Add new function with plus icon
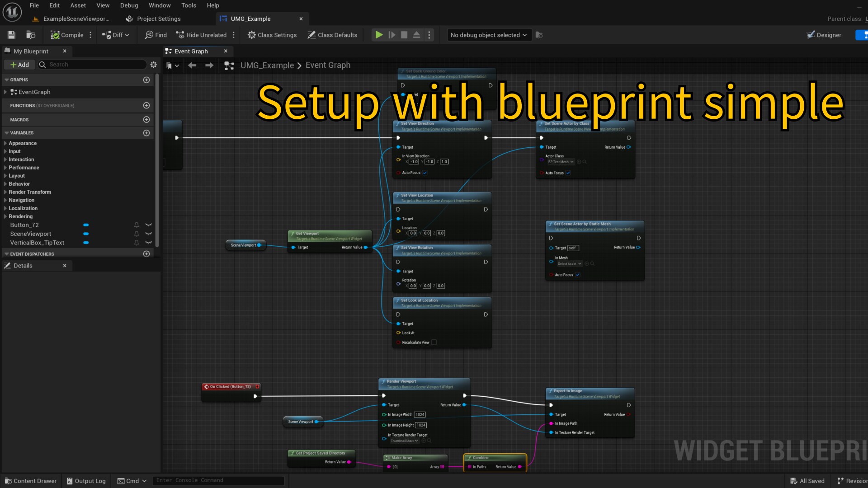 pos(146,105)
